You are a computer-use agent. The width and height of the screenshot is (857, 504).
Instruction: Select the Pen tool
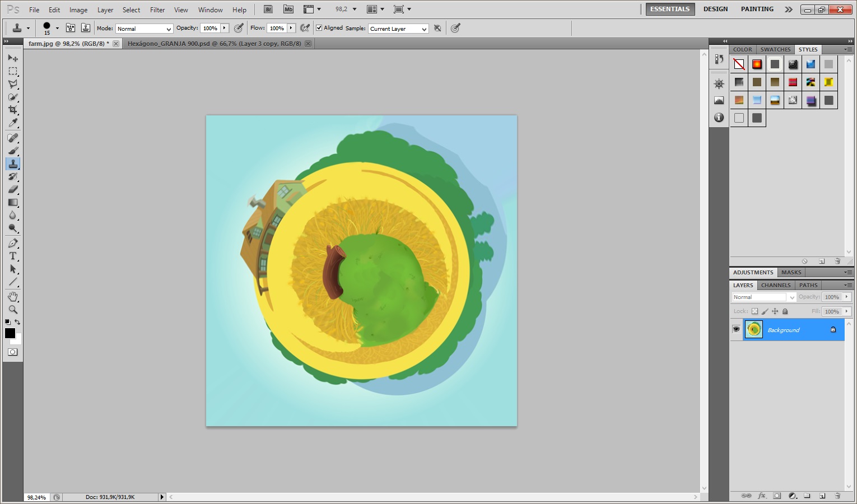pos(13,243)
